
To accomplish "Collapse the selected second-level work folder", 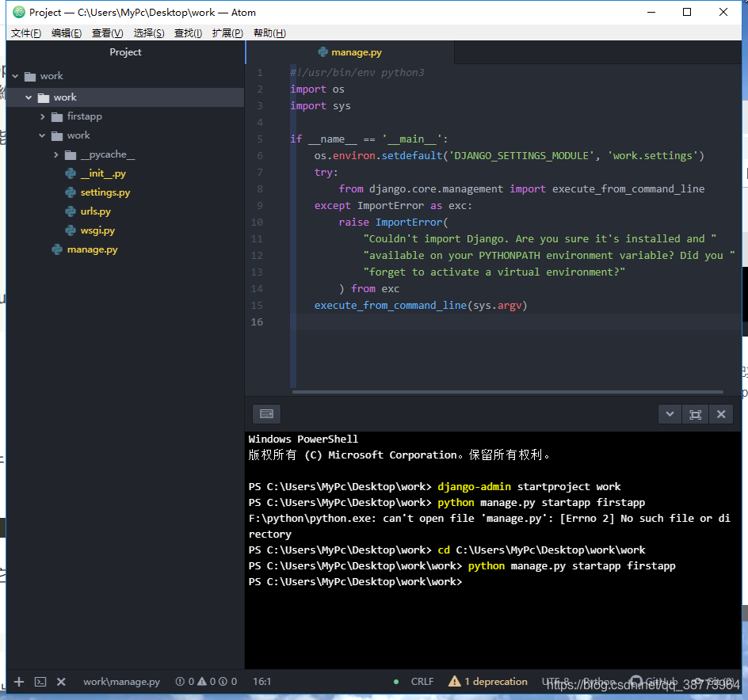I will (x=29, y=97).
